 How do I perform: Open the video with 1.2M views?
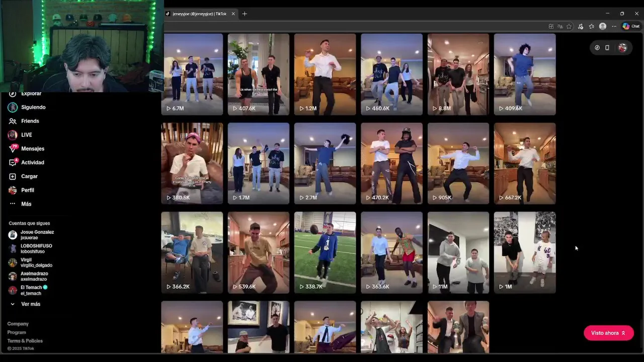click(325, 74)
